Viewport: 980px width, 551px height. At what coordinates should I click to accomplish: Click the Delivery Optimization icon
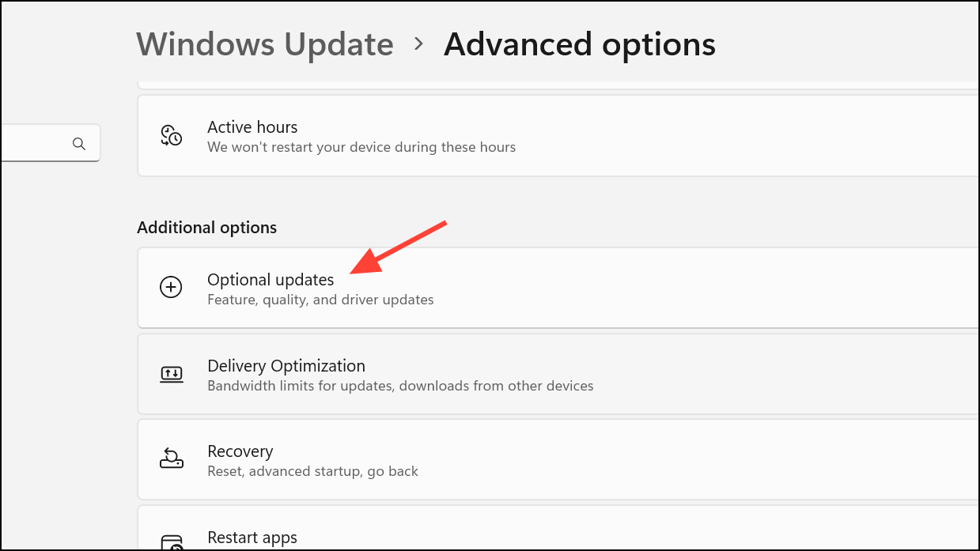(171, 374)
